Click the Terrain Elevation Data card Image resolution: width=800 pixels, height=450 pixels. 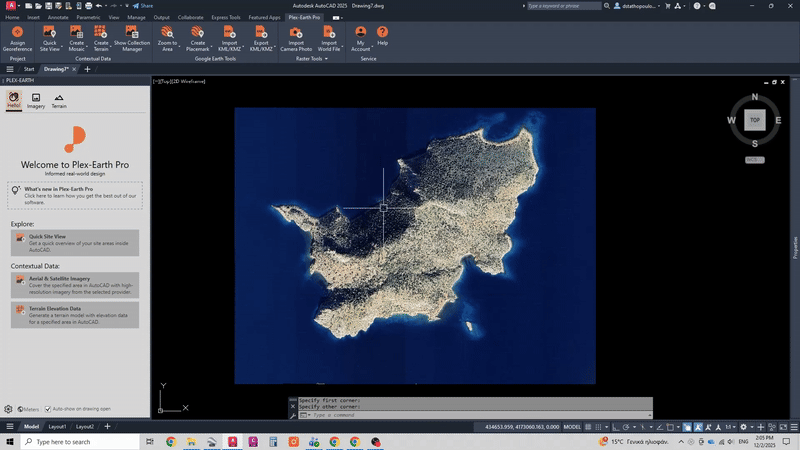pyautogui.click(x=74, y=315)
